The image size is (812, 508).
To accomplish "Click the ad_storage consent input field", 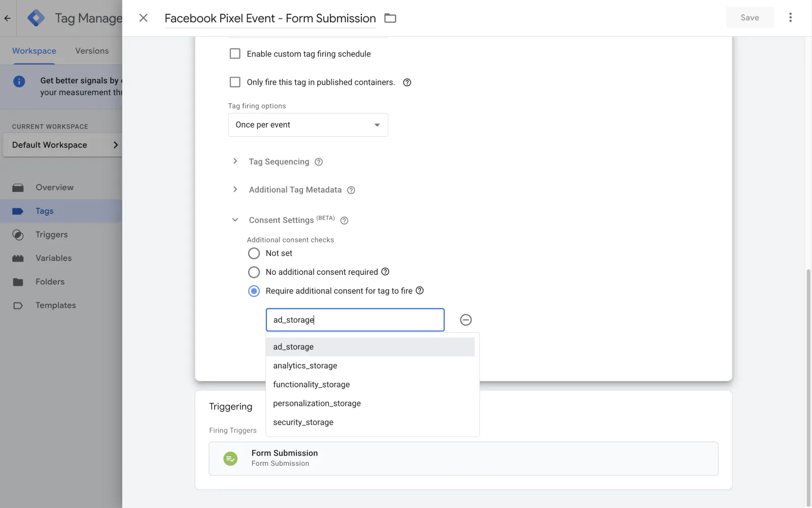I will (x=355, y=320).
